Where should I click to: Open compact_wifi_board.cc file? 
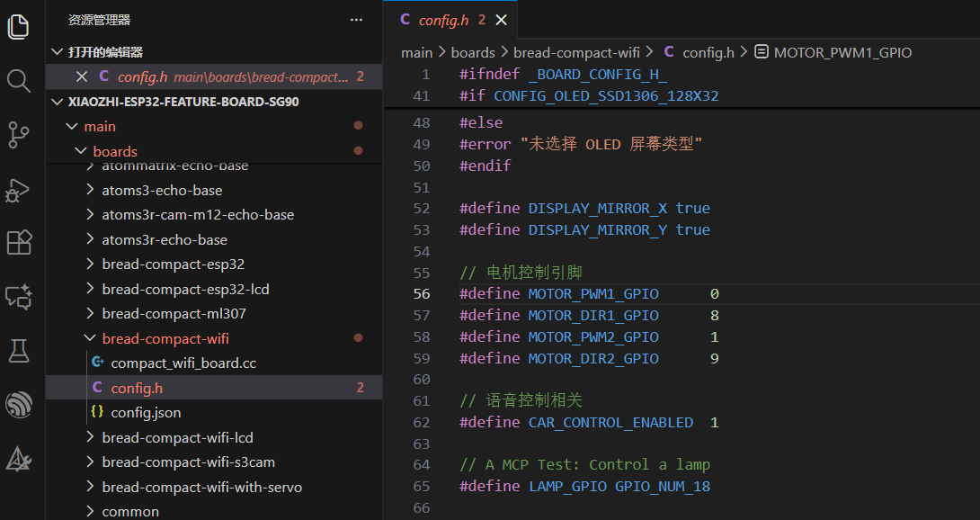[x=183, y=363]
